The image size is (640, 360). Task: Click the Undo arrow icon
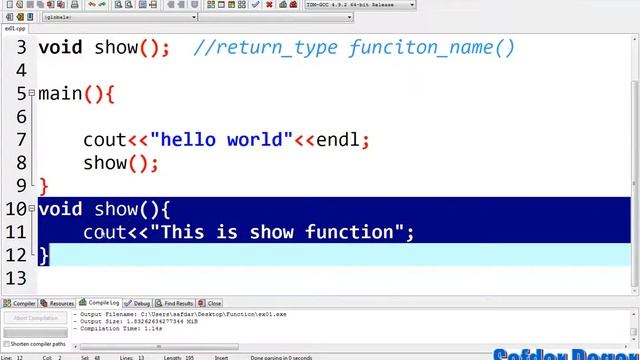(x=92, y=4)
